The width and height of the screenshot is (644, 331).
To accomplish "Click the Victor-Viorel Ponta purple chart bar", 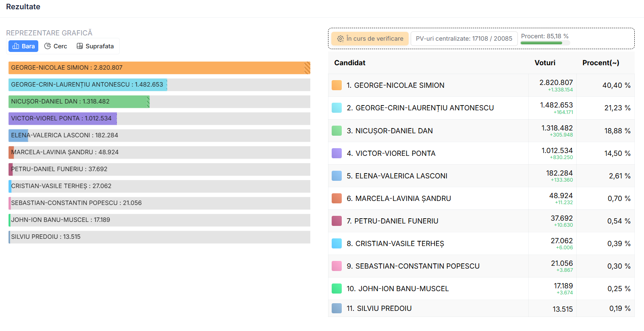I will coord(62,119).
